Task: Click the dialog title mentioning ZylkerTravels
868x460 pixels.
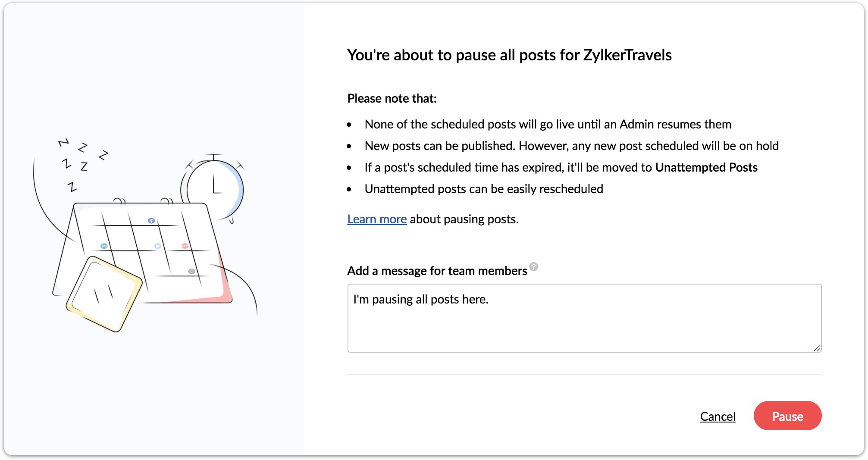Action: 509,55
